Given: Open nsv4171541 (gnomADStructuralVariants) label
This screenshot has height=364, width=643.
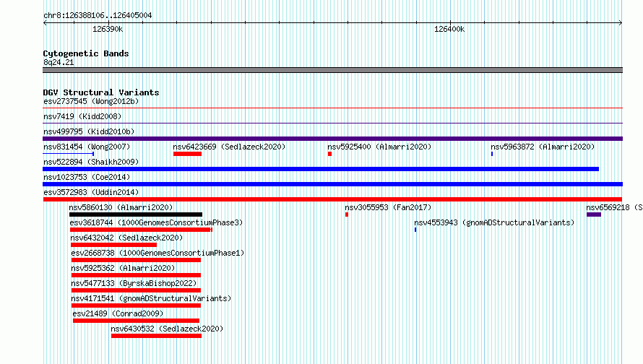Looking at the screenshot, I should 151,298.
